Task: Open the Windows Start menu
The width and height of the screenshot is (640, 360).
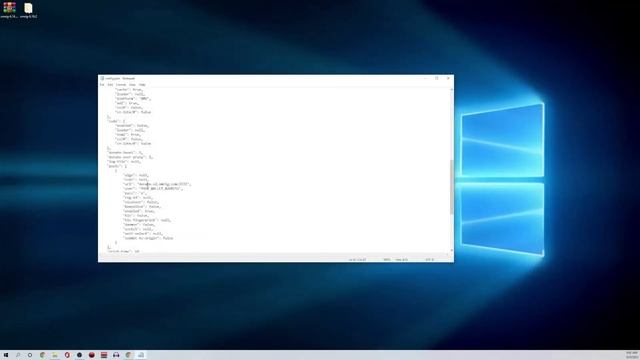Action: [6, 355]
